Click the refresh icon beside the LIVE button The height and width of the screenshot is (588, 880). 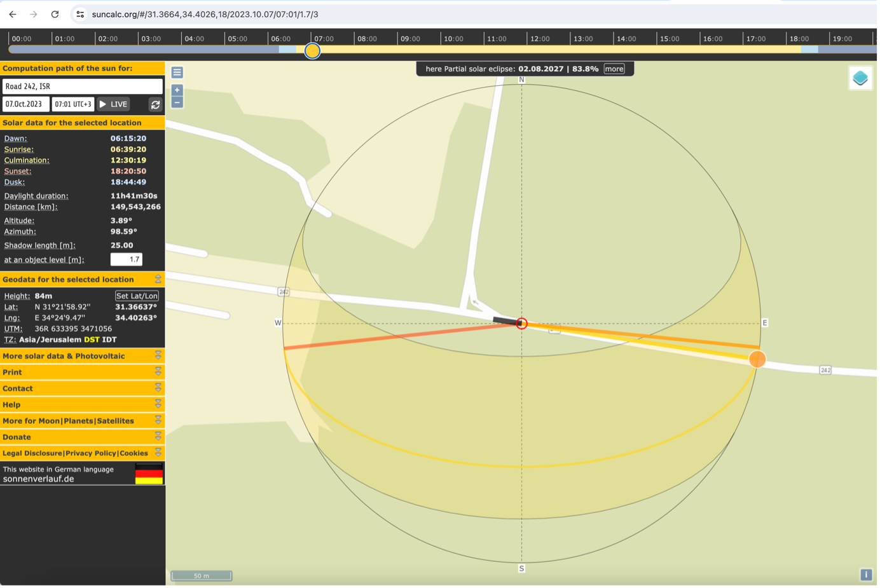[x=155, y=104]
